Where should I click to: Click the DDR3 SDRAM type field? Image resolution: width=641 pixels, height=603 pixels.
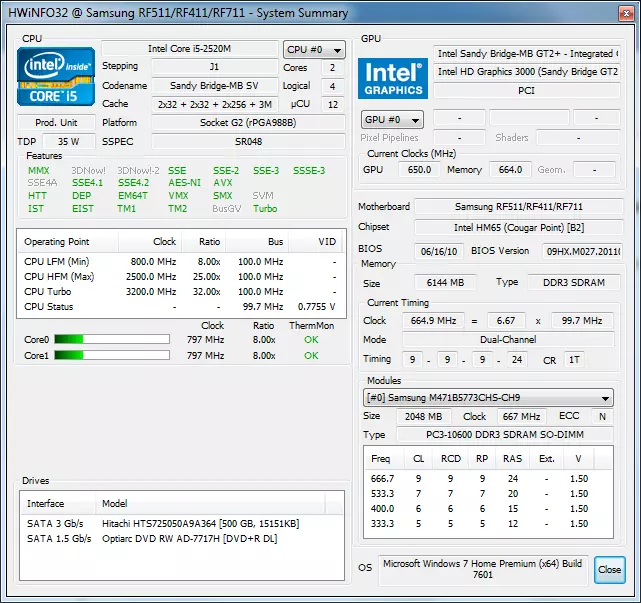tap(574, 282)
